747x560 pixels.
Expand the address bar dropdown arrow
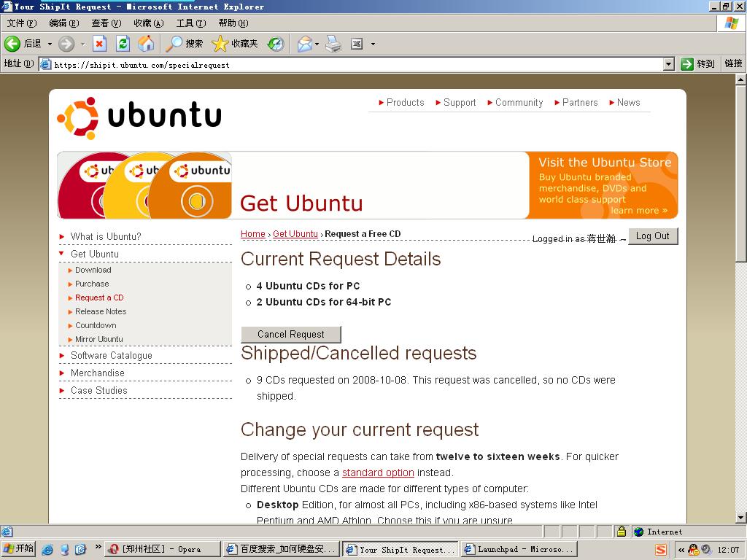(669, 64)
